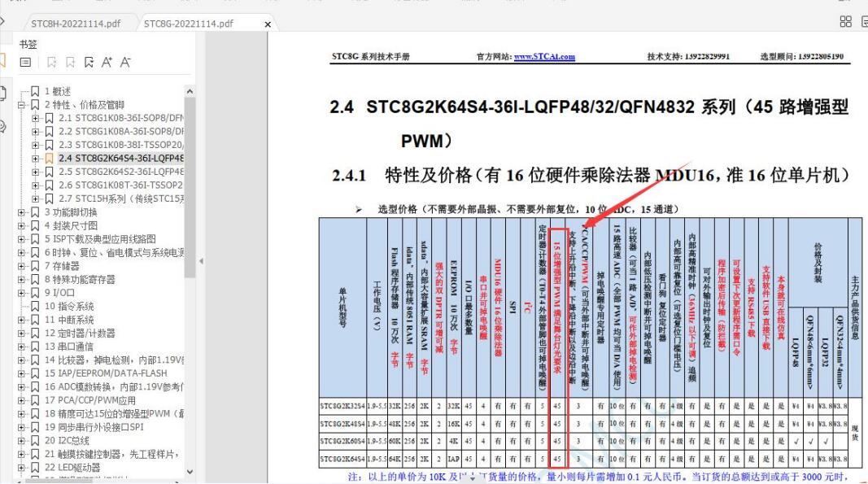Click the table cell 'STC8G2K48S4'

[342, 424]
